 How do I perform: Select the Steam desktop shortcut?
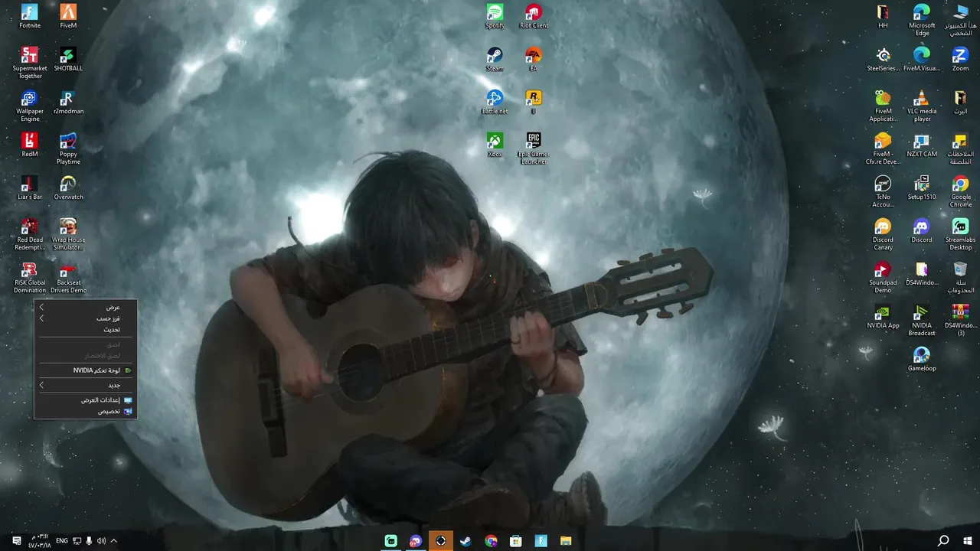495,59
